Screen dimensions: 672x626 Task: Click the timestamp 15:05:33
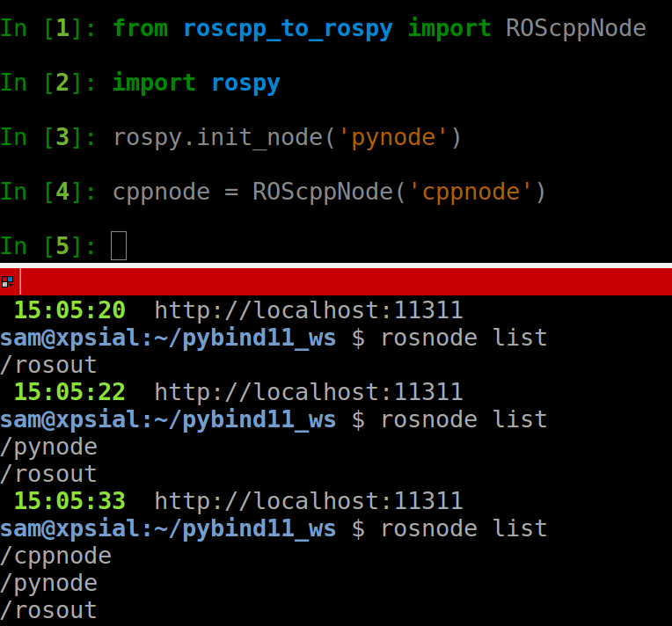tap(69, 501)
